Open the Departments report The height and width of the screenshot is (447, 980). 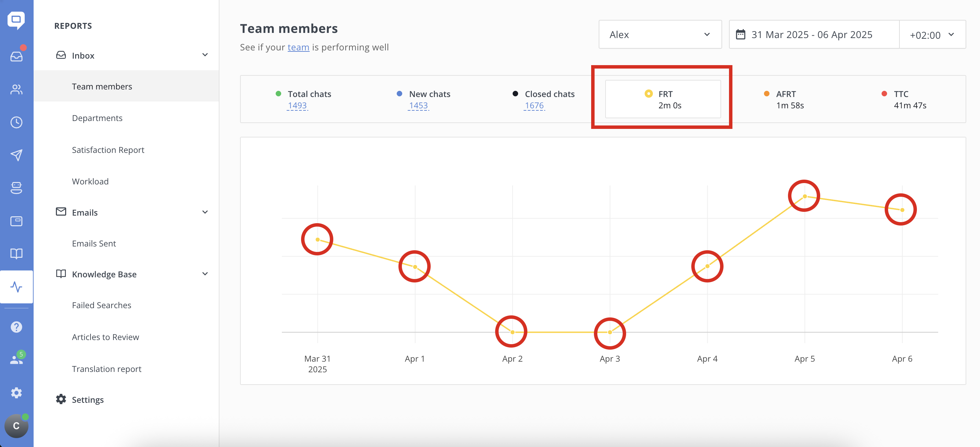(x=97, y=118)
